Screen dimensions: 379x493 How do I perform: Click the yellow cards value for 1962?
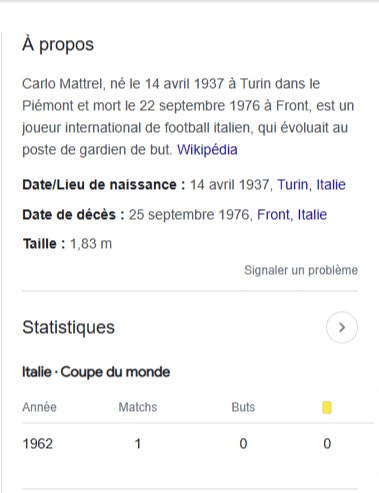coord(327,444)
